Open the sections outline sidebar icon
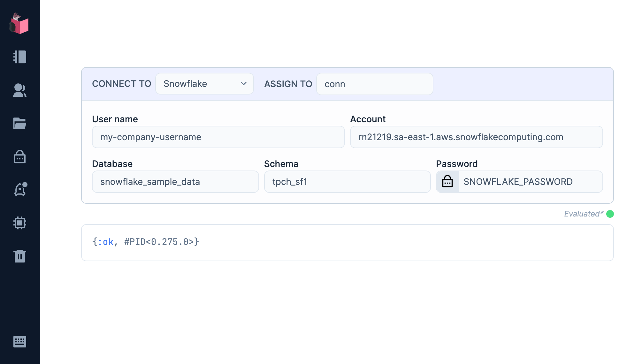The image size is (619, 364). point(20,57)
